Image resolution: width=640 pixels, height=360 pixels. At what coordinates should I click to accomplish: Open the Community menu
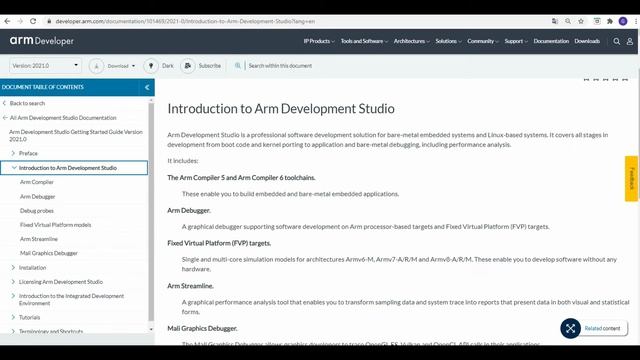pyautogui.click(x=483, y=41)
